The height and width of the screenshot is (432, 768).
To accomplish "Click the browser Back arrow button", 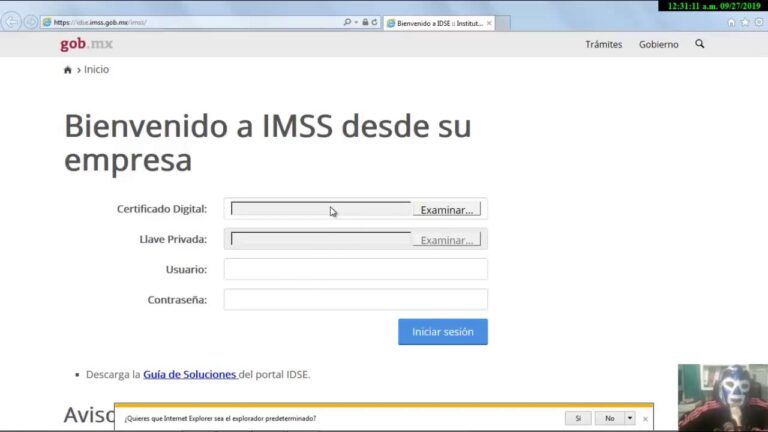I will pyautogui.click(x=12, y=22).
